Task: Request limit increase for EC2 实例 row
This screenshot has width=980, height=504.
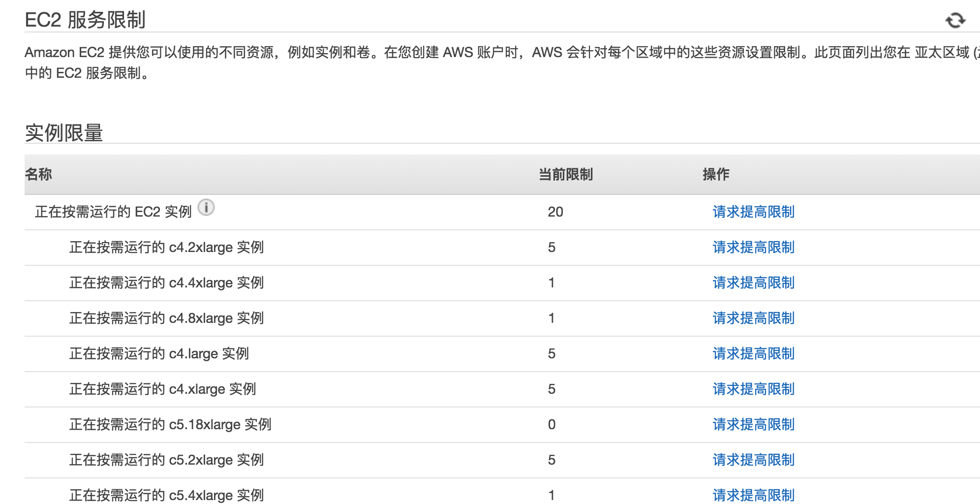Action: tap(754, 212)
